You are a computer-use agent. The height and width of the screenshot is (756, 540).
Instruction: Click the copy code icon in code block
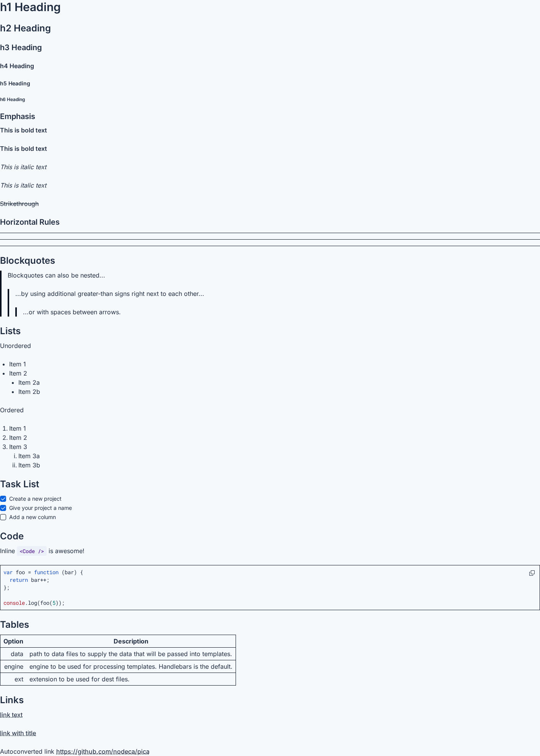click(x=532, y=573)
